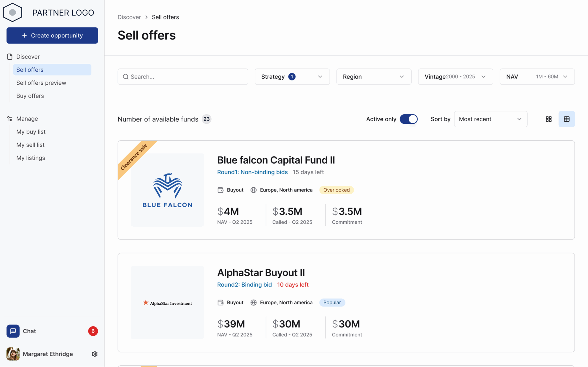Switch to grid view layout icon
This screenshot has height=367, width=588.
tap(549, 119)
